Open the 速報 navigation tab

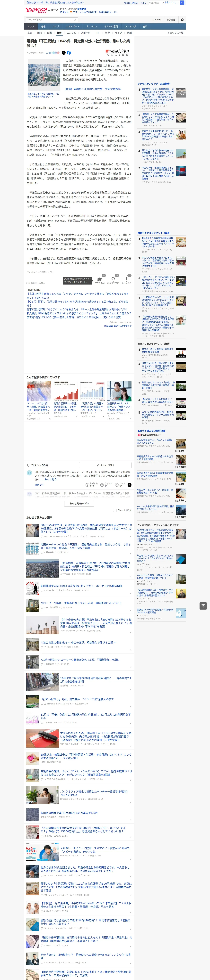[43, 27]
